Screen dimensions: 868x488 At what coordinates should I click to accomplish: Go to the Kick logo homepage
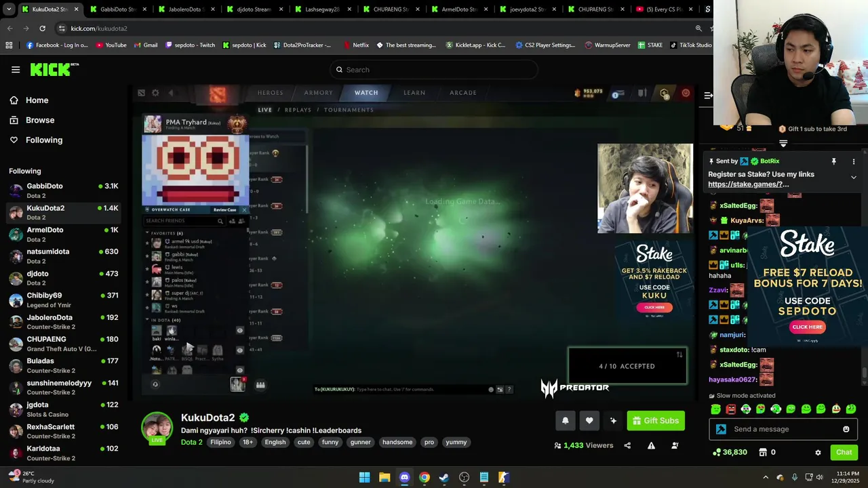(54, 69)
